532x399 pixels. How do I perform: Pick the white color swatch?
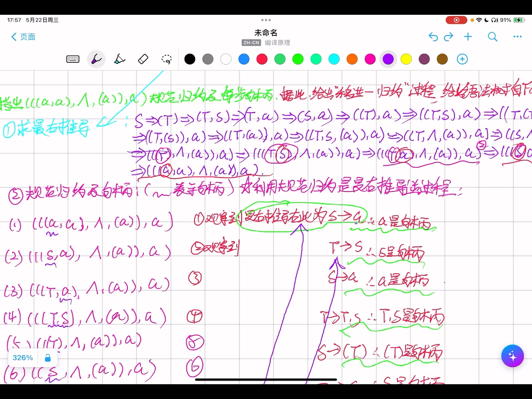(226, 59)
